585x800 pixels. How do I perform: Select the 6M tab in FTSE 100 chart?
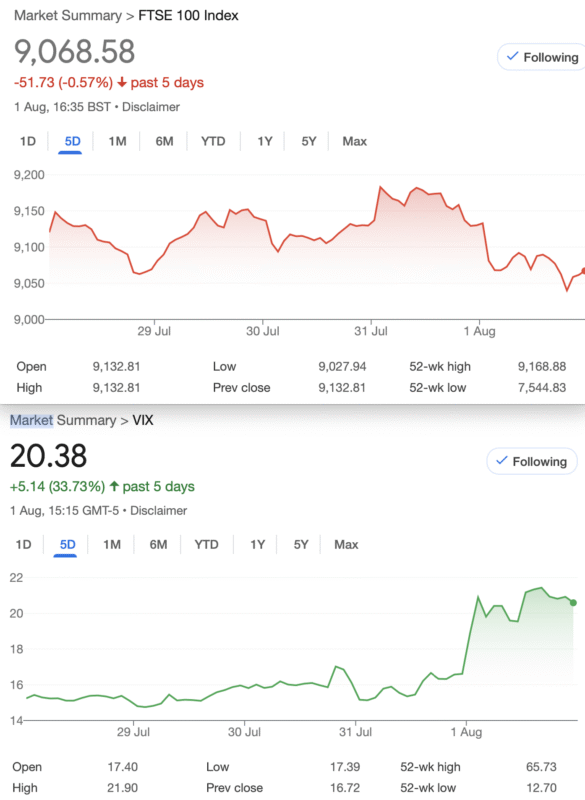164,141
